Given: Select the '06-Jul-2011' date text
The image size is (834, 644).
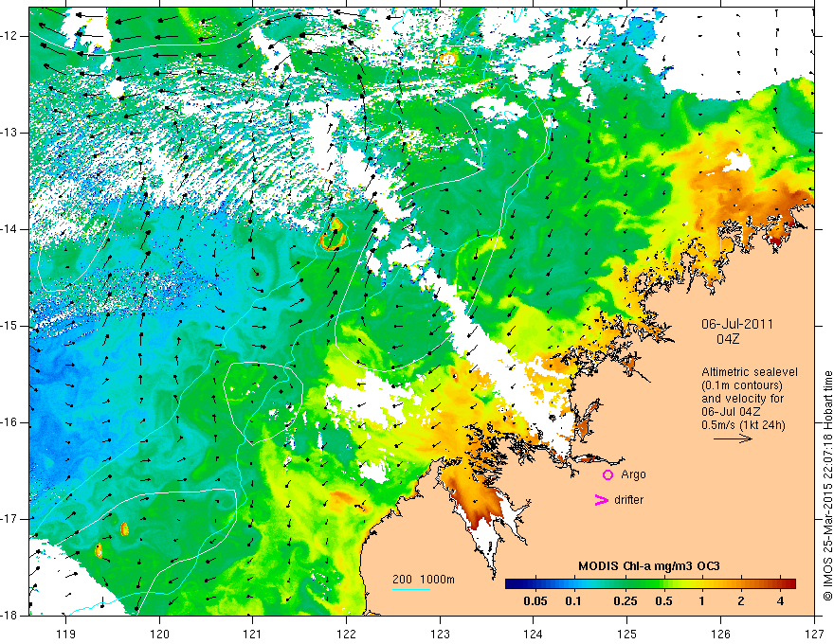Looking at the screenshot, I should coord(737,324).
